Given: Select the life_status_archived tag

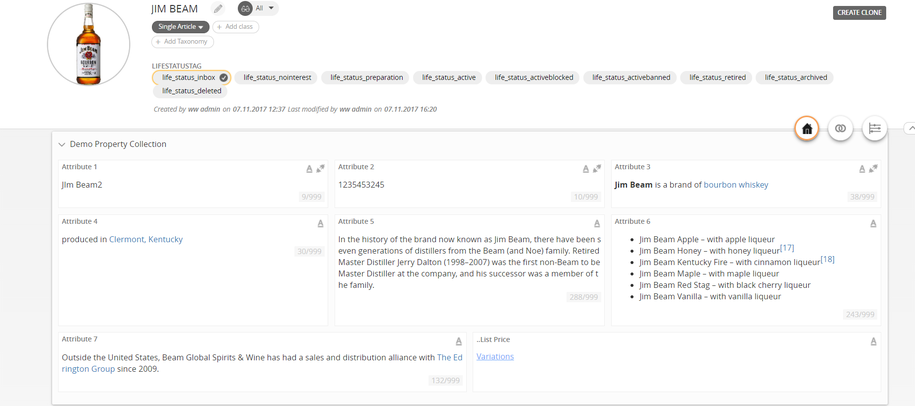Looking at the screenshot, I should pyautogui.click(x=795, y=78).
